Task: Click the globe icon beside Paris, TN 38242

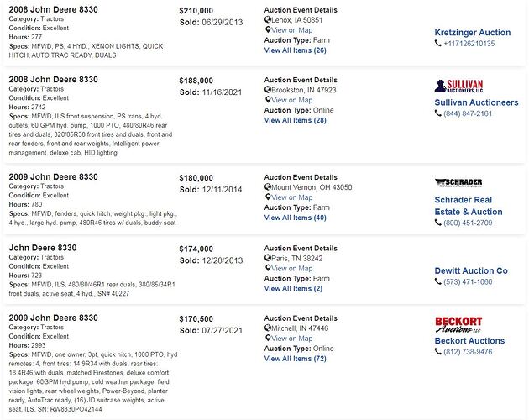Action: (x=268, y=258)
